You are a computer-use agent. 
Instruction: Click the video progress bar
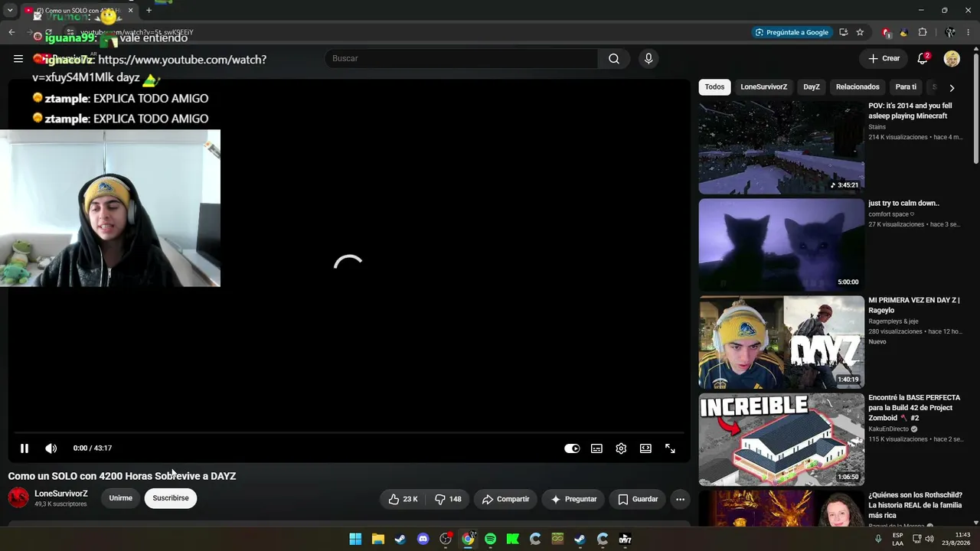tap(349, 433)
